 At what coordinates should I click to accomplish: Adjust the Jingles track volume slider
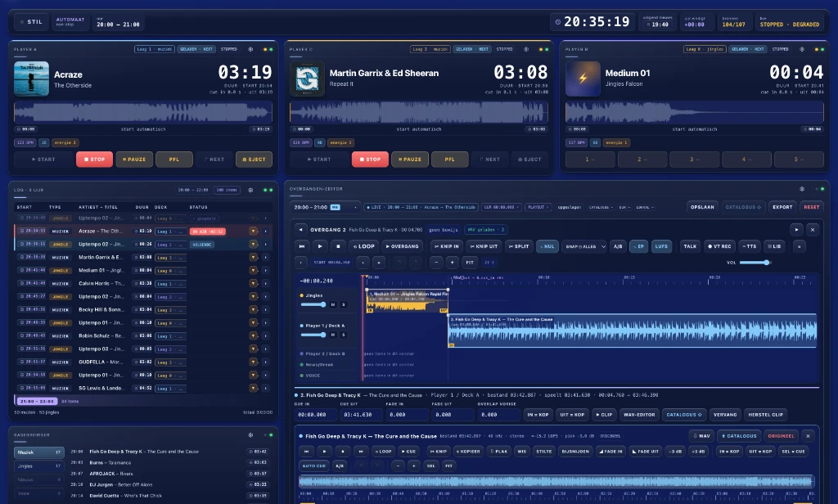(313, 304)
